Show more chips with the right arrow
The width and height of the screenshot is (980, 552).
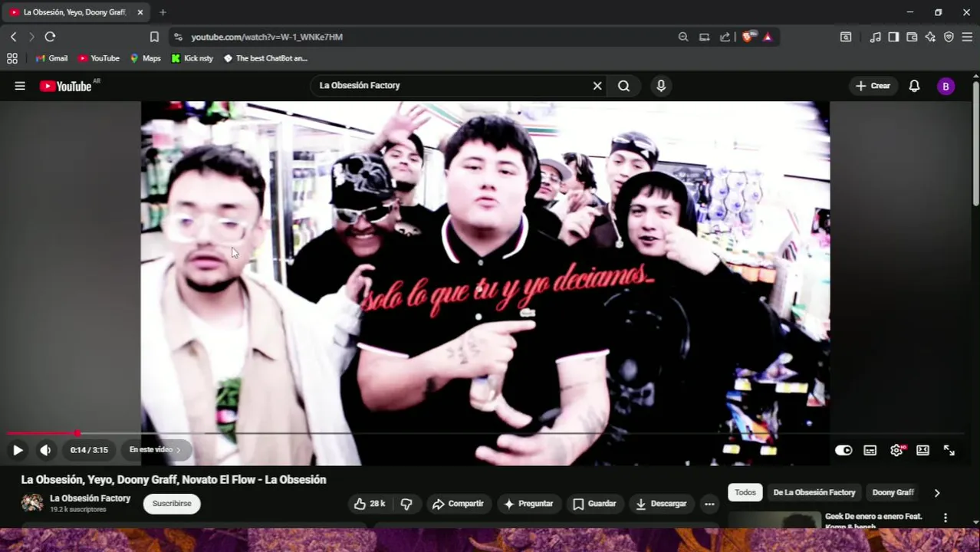tap(936, 493)
